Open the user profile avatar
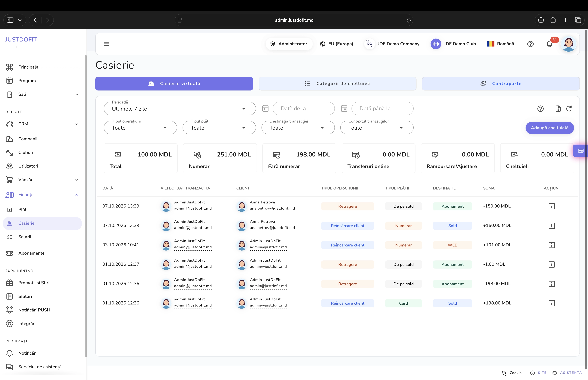This screenshot has height=380, width=588. pos(568,44)
